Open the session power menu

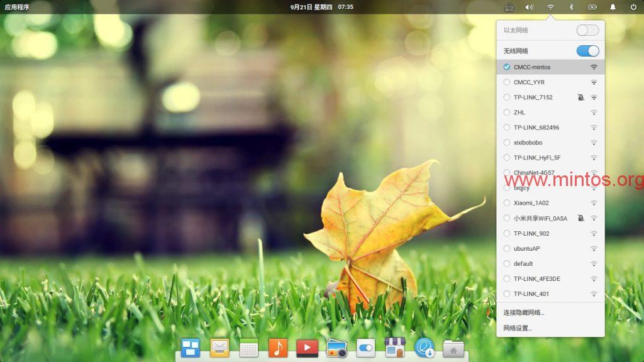tap(633, 7)
